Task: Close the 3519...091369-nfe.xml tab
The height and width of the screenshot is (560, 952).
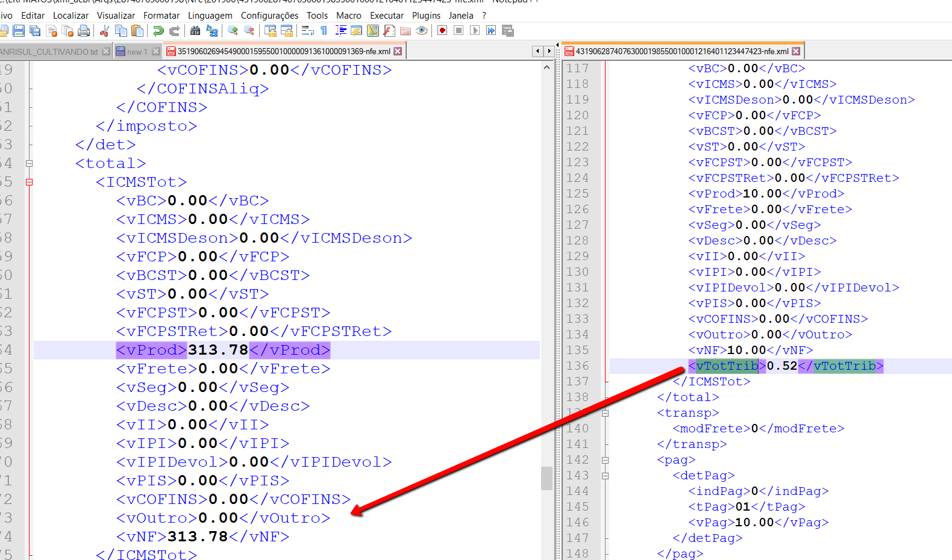Action: tap(398, 52)
